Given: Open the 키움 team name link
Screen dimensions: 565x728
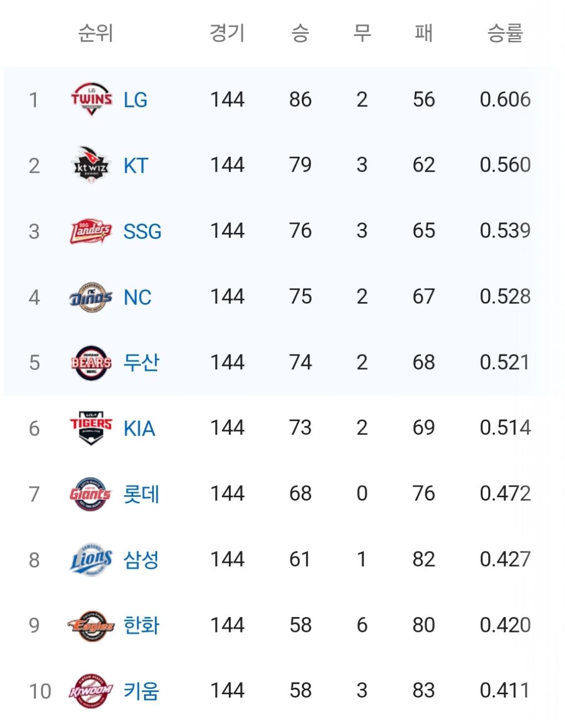Looking at the screenshot, I should coord(141,691).
